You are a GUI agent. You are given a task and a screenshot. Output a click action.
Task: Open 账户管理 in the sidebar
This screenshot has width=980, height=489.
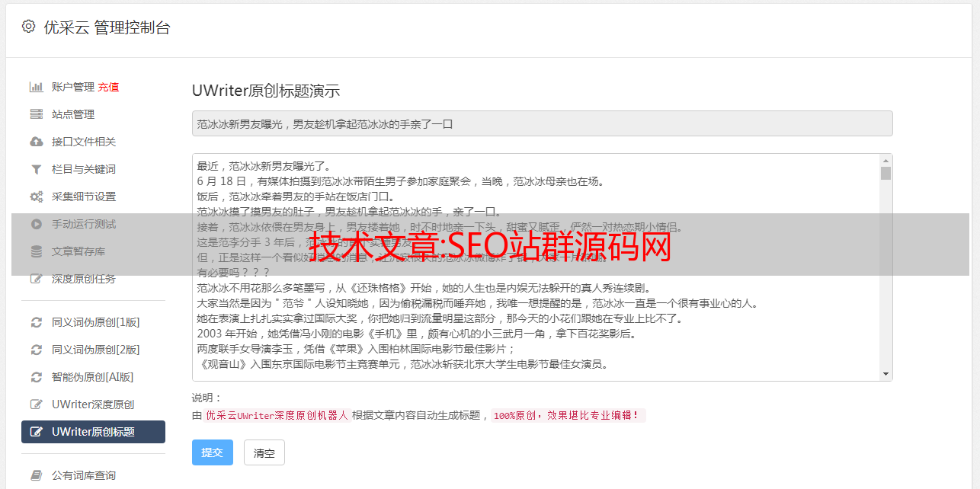(73, 87)
